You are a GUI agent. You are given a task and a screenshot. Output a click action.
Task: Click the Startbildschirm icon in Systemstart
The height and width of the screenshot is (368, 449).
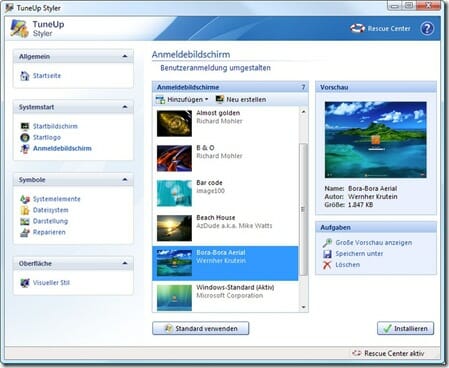click(x=25, y=126)
